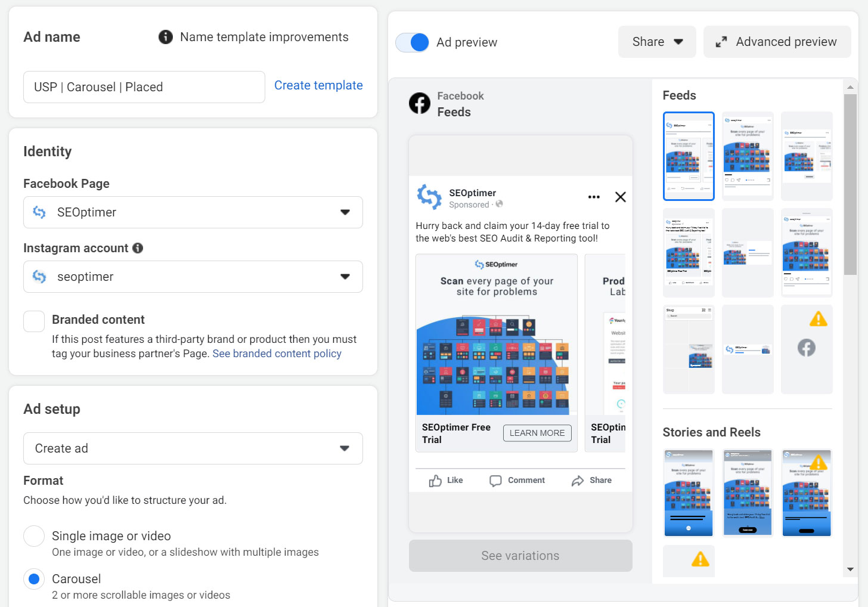
Task: Select Single image or video format
Action: point(34,536)
